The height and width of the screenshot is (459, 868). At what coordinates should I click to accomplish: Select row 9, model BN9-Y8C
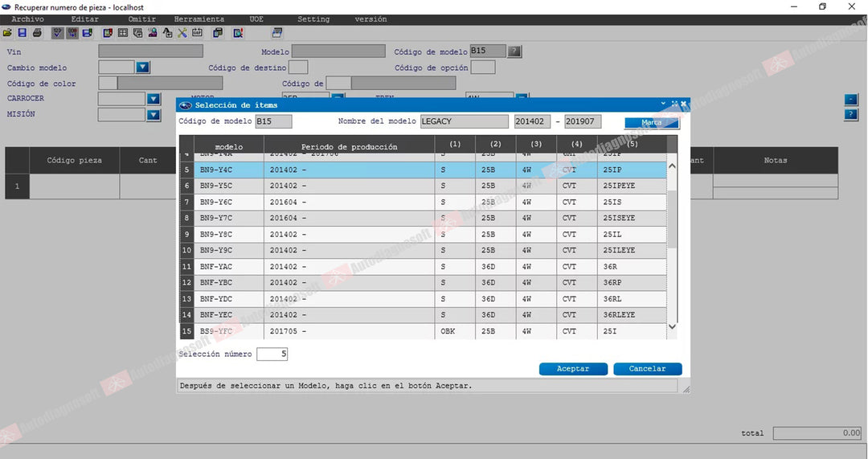tap(423, 234)
